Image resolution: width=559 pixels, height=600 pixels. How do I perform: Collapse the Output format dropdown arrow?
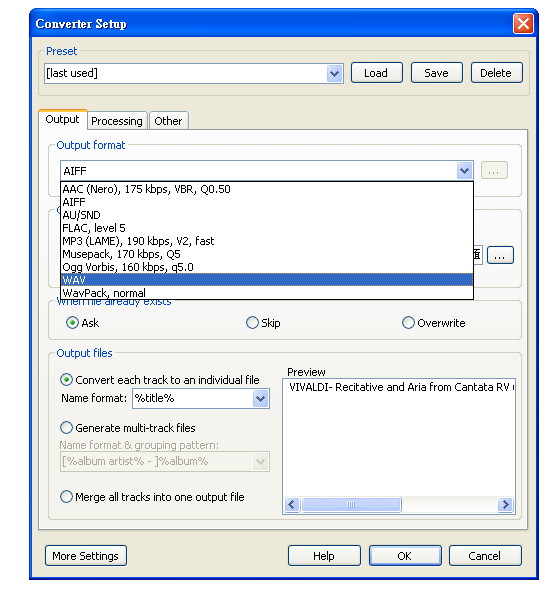tap(464, 171)
